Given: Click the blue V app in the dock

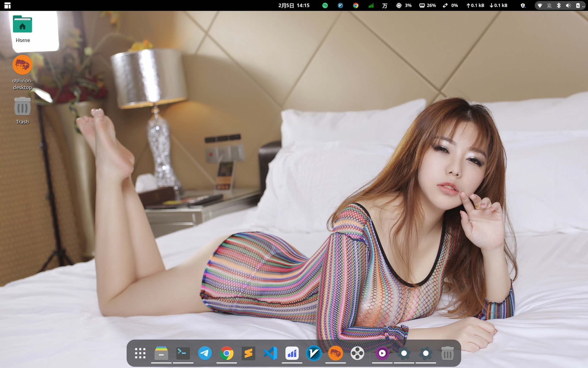Looking at the screenshot, I should [314, 353].
